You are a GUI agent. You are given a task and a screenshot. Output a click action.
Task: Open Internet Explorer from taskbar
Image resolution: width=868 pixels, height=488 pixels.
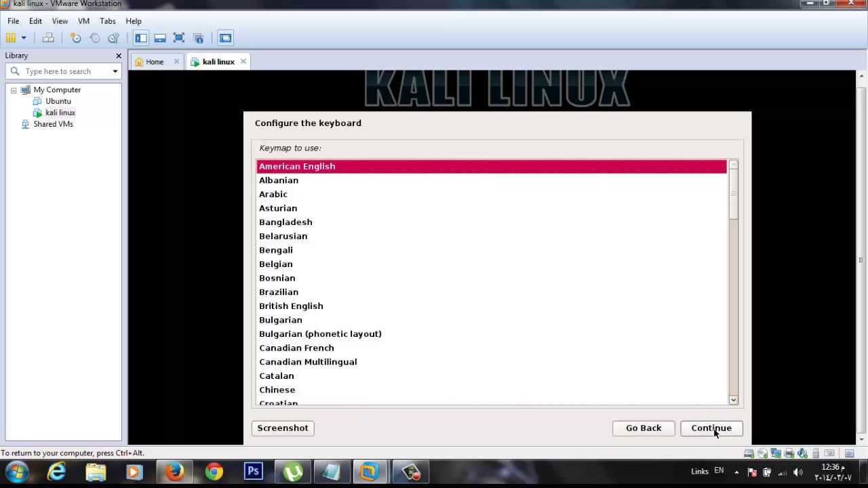(56, 472)
